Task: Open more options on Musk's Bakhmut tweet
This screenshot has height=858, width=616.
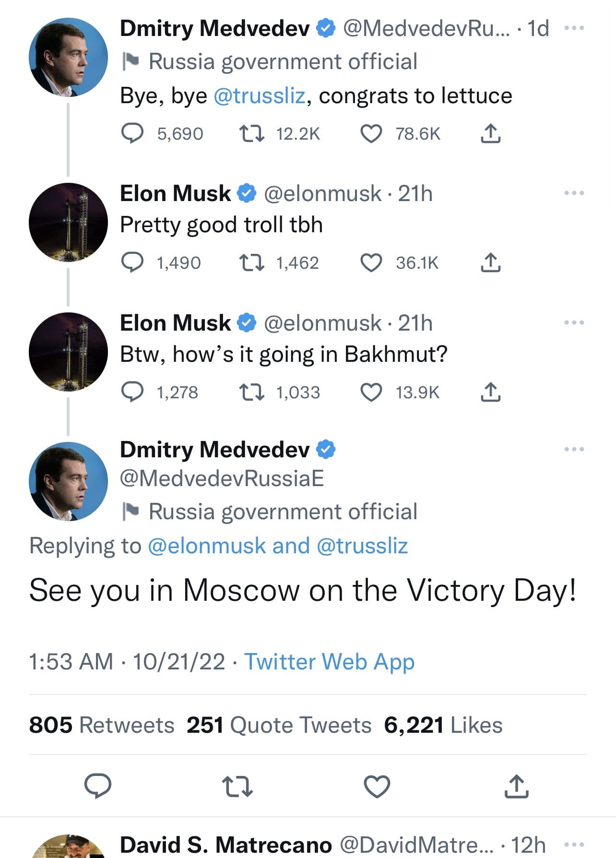Action: (574, 322)
